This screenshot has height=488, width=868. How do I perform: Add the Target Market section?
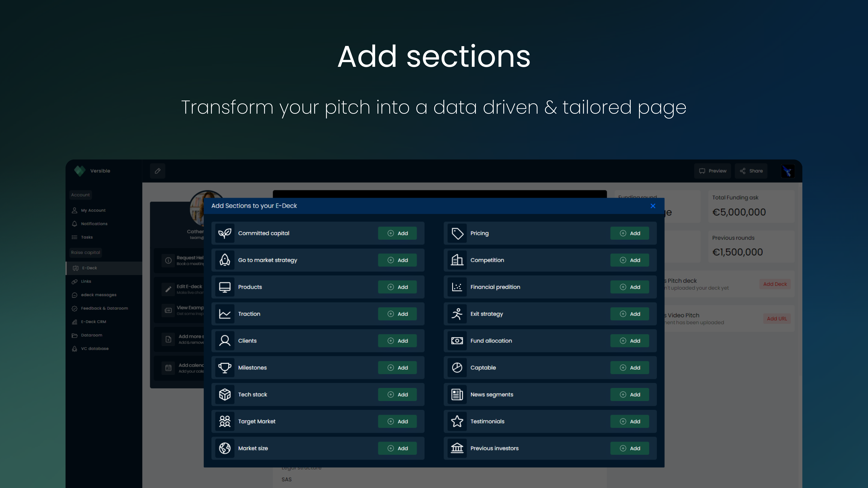[397, 421]
